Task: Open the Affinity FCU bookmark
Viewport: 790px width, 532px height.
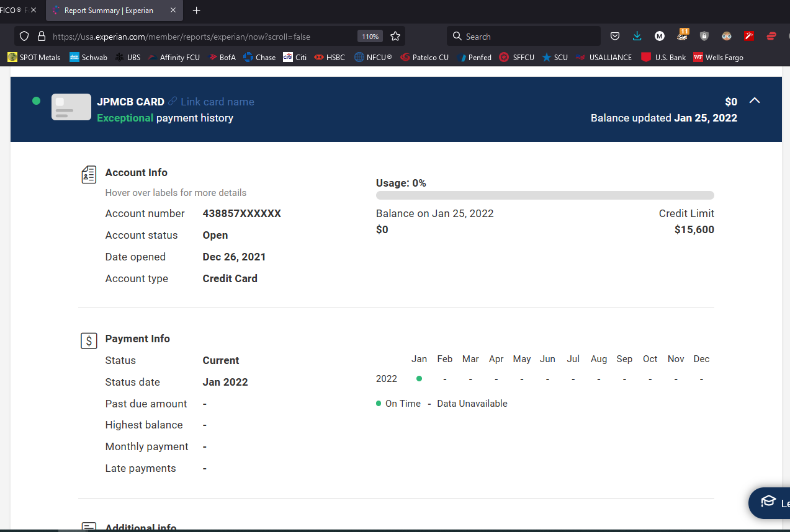Action: (x=174, y=57)
